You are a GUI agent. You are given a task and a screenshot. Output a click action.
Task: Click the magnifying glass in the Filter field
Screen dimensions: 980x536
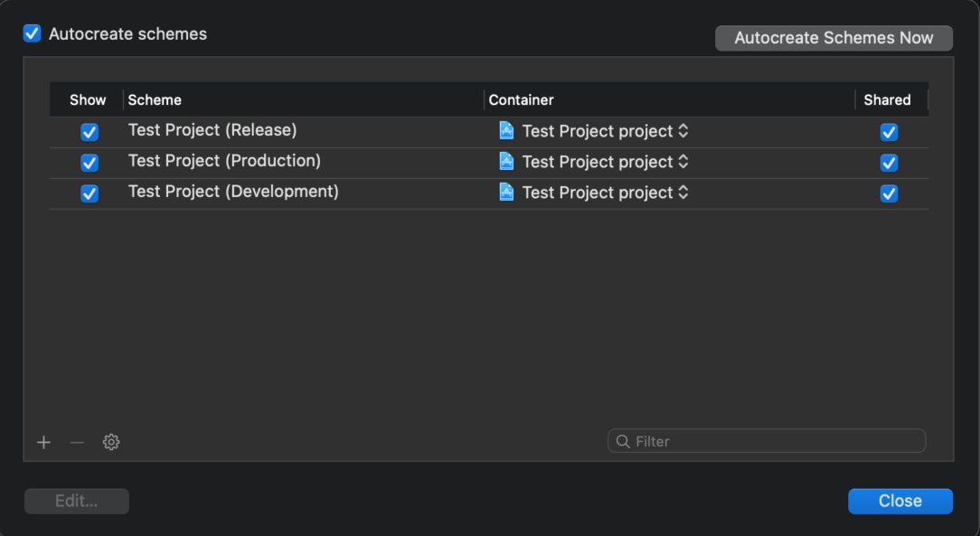[624, 441]
